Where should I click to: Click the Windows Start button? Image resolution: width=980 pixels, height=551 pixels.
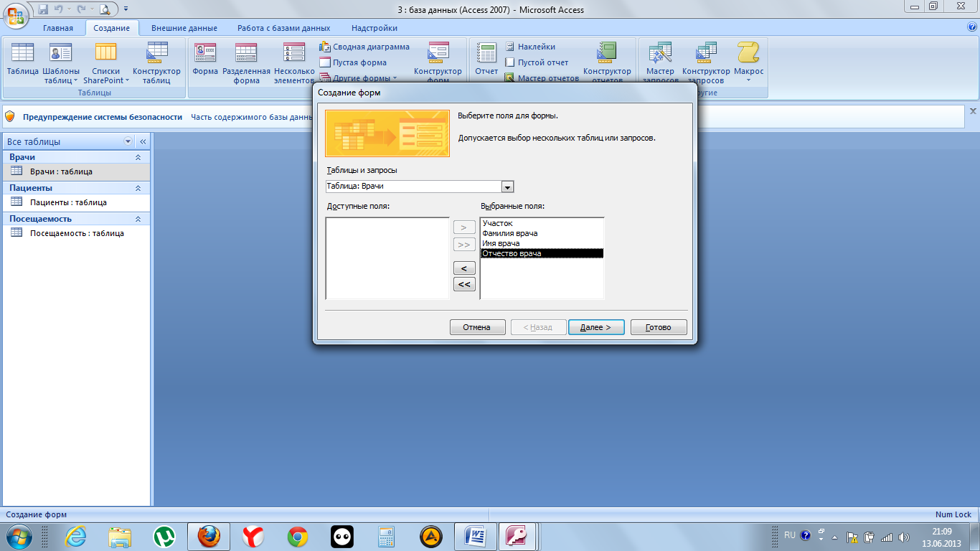pos(19,536)
